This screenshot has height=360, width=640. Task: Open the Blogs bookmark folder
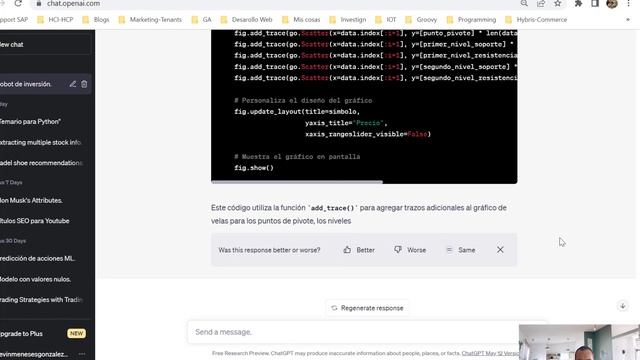click(x=96, y=20)
